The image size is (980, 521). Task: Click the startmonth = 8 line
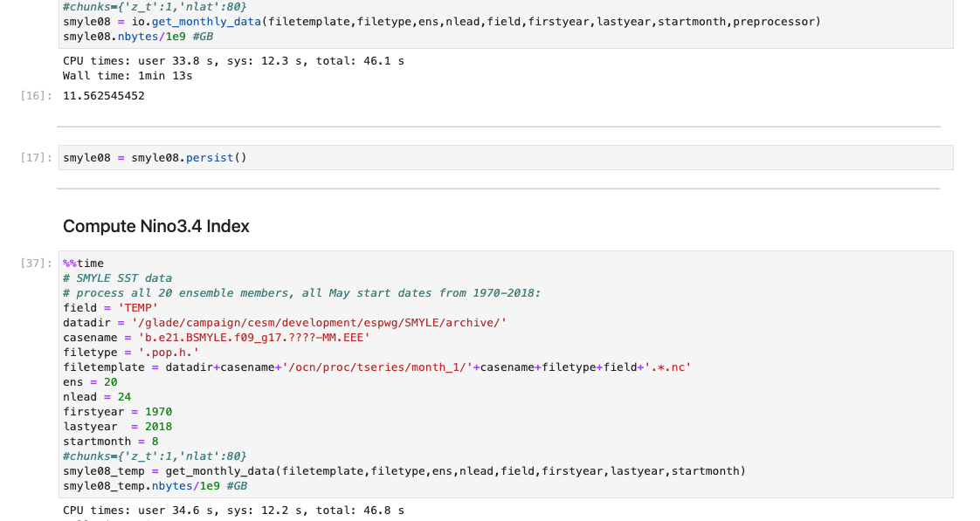(111, 441)
